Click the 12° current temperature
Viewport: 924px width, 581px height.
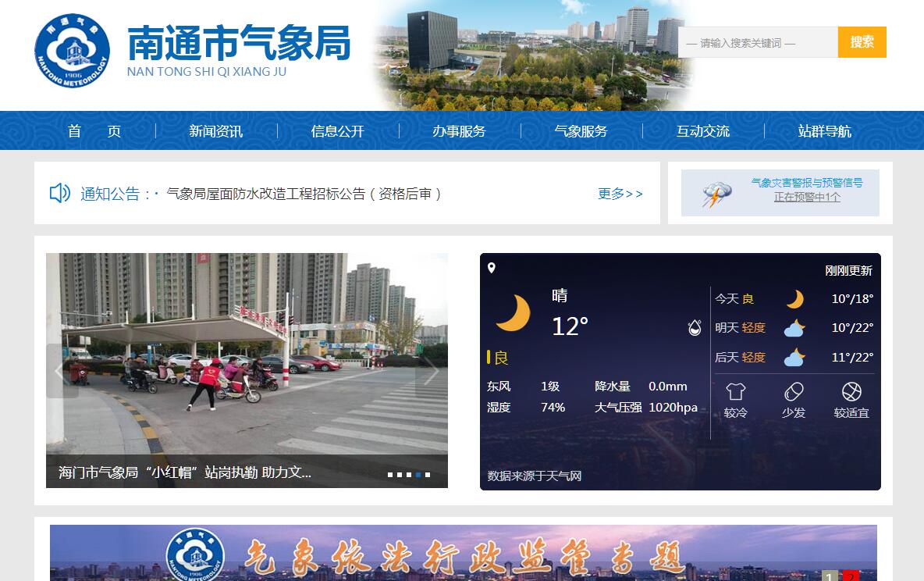[x=570, y=326]
